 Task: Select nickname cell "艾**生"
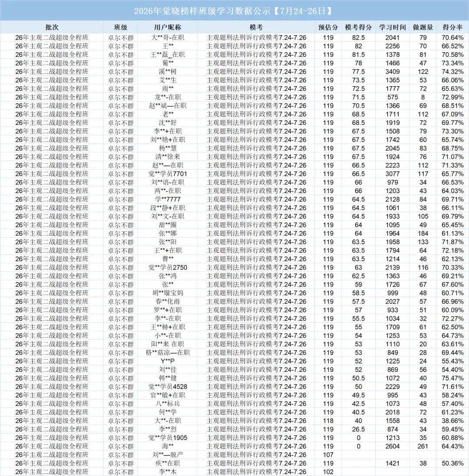[x=168, y=80]
